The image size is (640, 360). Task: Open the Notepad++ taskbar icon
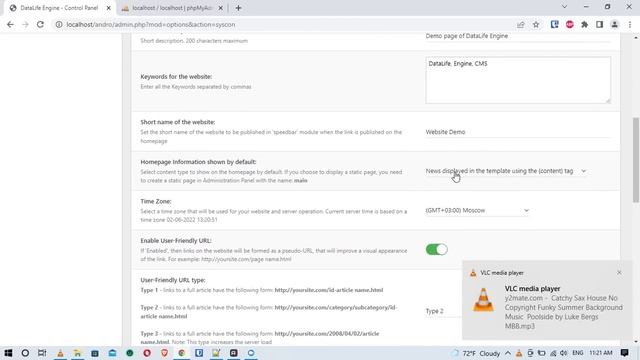pyautogui.click(x=216, y=353)
